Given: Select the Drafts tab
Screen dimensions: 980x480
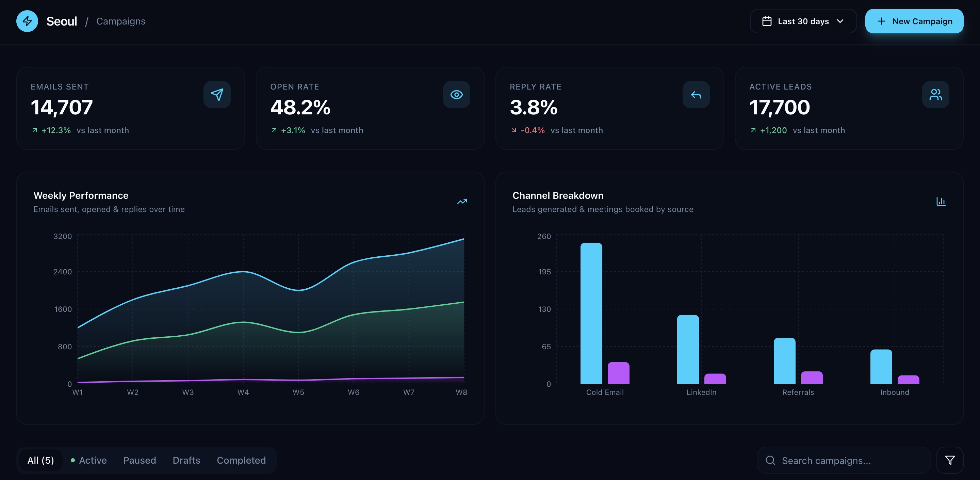Looking at the screenshot, I should 186,460.
